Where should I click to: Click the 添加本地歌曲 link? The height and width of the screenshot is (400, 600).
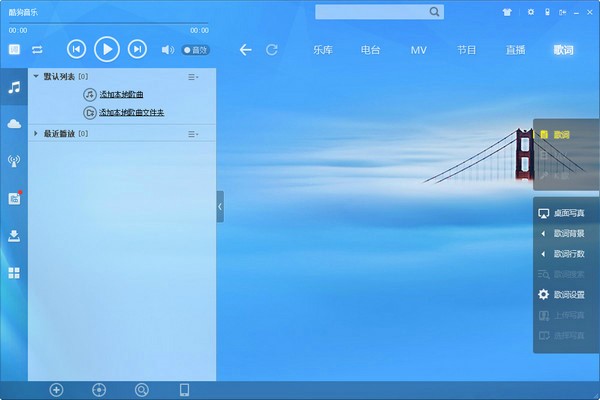click(121, 94)
